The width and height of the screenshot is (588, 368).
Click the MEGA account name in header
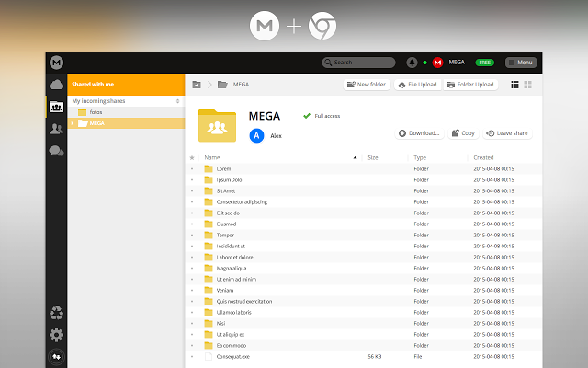pyautogui.click(x=457, y=63)
